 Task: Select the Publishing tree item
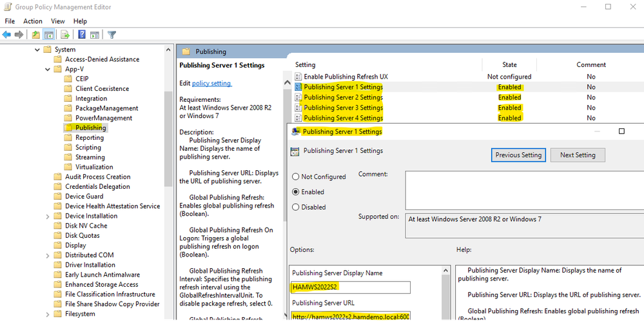(90, 128)
